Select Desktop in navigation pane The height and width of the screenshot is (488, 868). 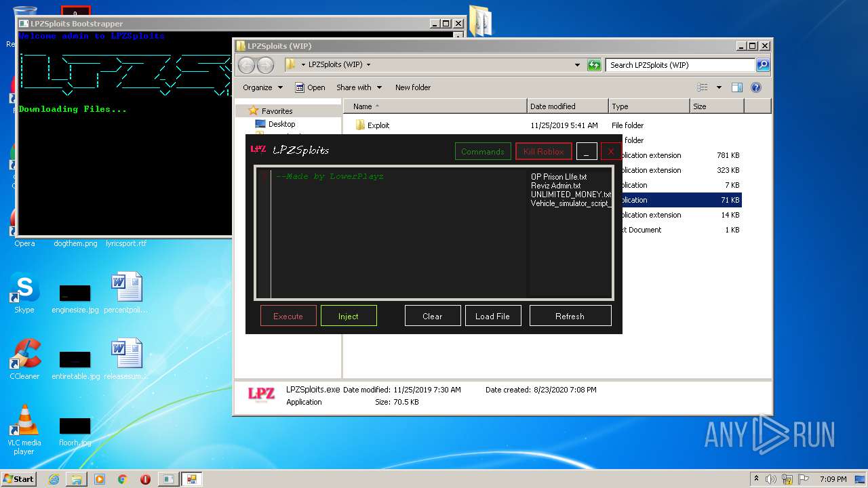pos(275,124)
